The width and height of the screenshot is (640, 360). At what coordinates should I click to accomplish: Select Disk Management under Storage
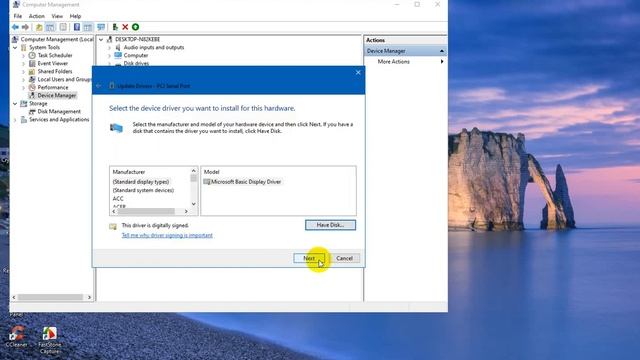pyautogui.click(x=59, y=111)
